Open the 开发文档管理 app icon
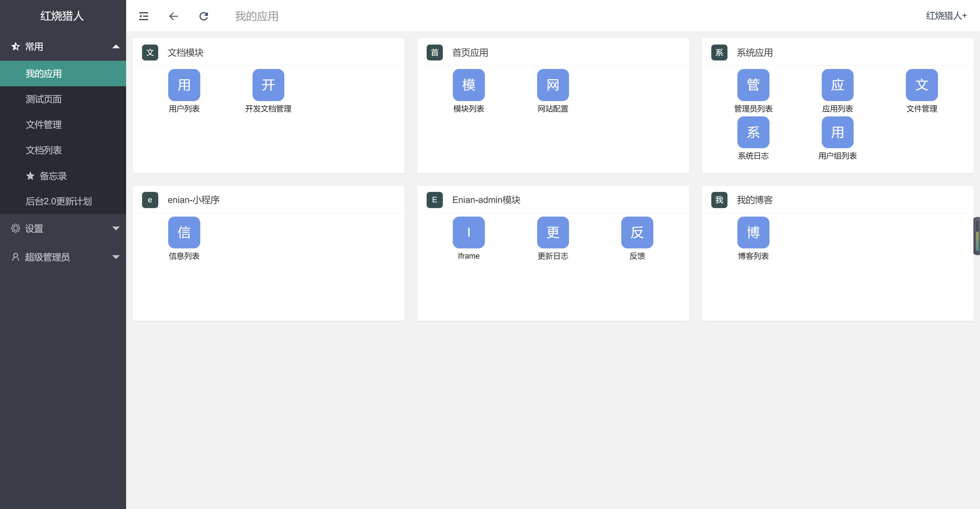 pyautogui.click(x=268, y=85)
